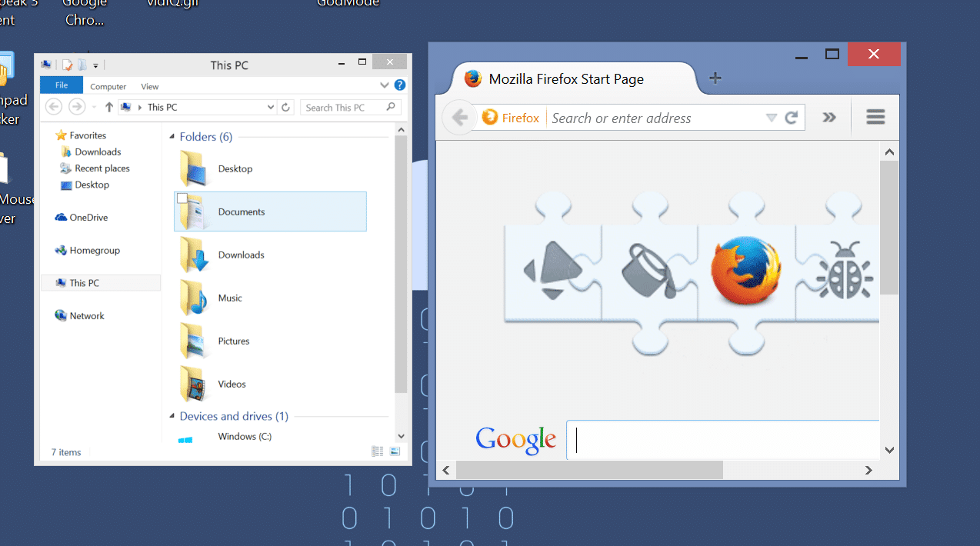The image size is (980, 546).
Task: Collapse the Folders (6) group
Action: (172, 137)
